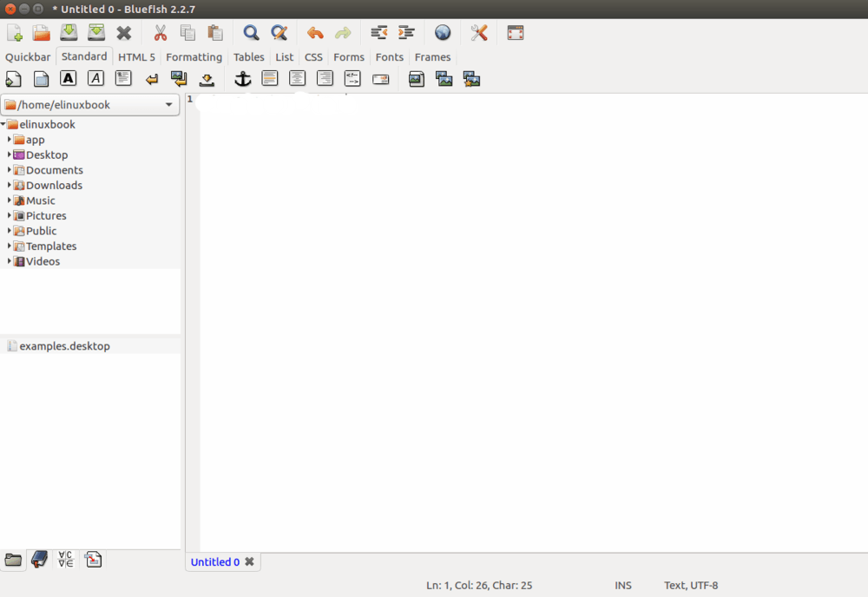Insert an image icon
The height and width of the screenshot is (597, 868).
417,79
